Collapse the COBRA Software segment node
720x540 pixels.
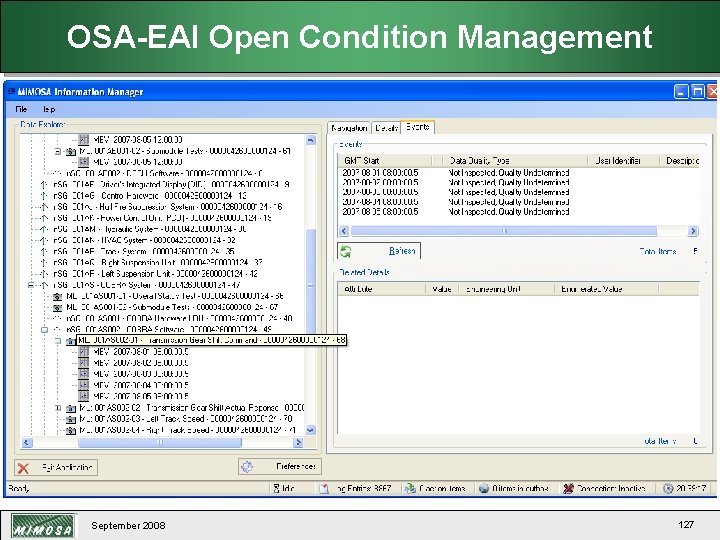click(45, 329)
